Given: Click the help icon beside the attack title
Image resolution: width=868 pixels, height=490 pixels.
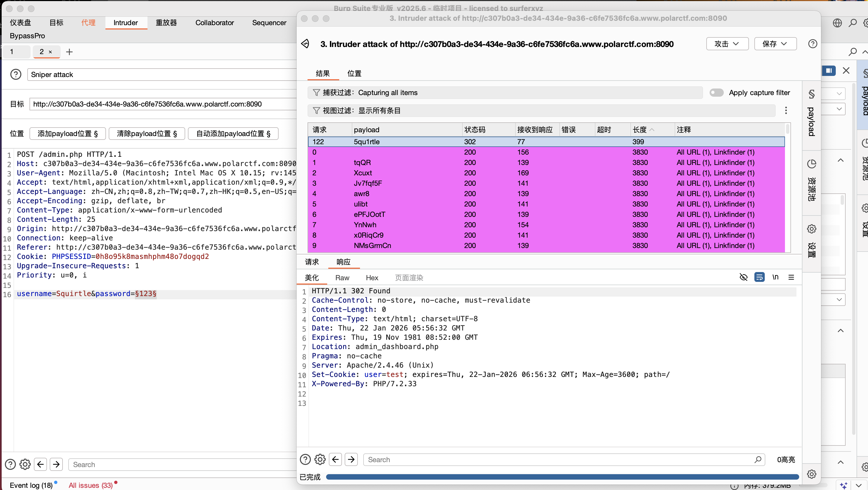Looking at the screenshot, I should point(812,44).
